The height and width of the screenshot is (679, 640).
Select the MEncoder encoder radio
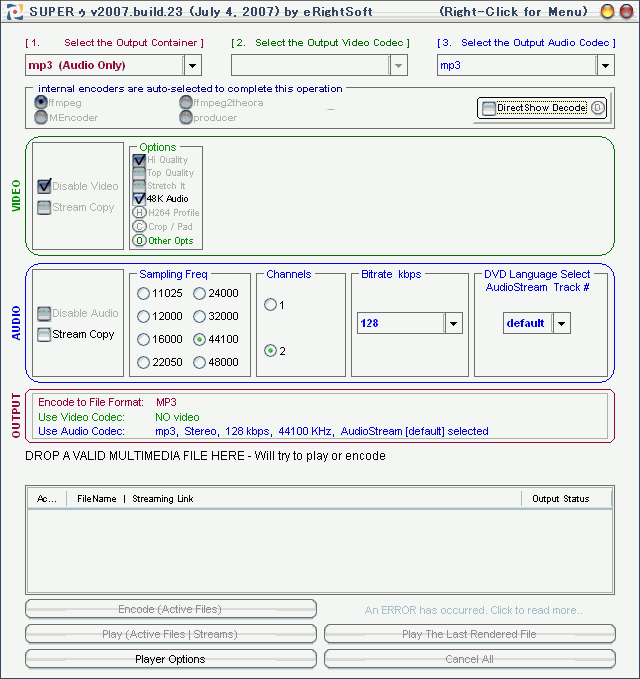pos(41,117)
